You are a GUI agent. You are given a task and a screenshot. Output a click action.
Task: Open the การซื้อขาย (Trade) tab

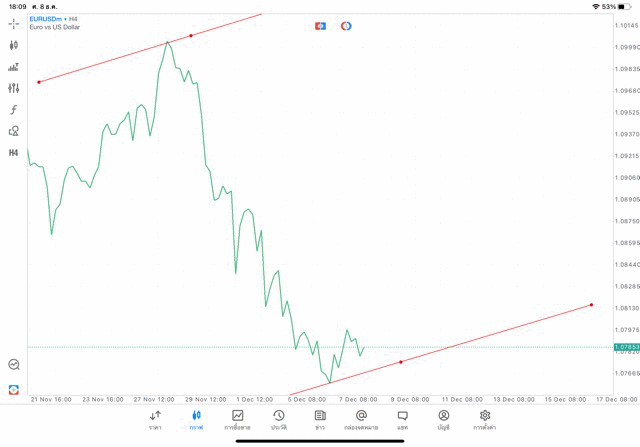pos(237,419)
